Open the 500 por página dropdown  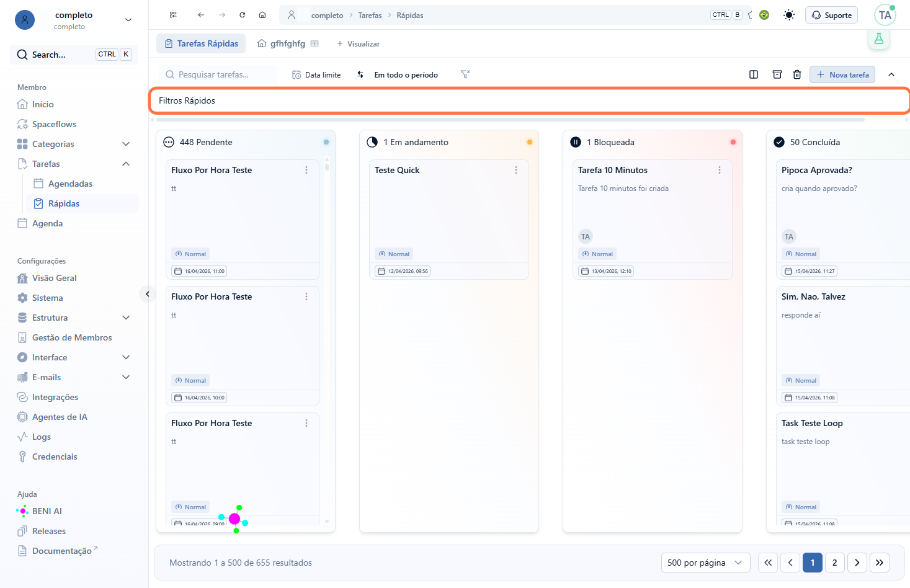pos(705,563)
